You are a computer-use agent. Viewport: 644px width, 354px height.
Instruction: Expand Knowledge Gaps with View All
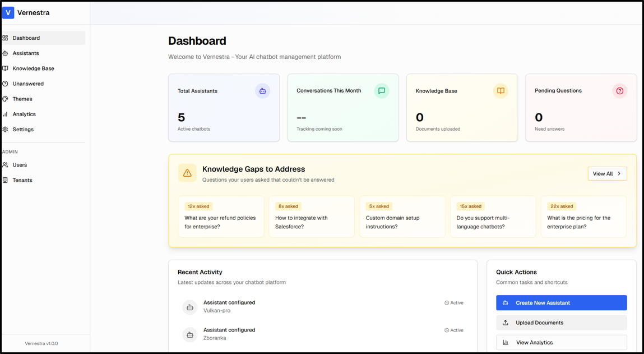click(x=607, y=174)
